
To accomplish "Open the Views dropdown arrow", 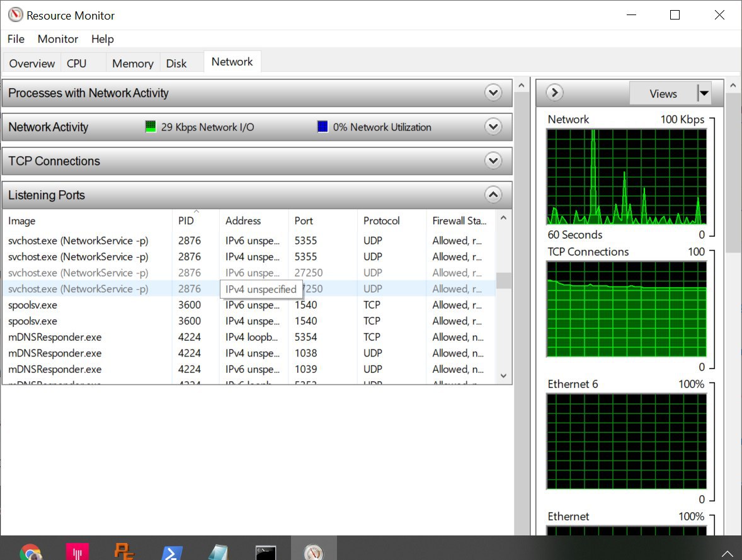I will [x=704, y=93].
